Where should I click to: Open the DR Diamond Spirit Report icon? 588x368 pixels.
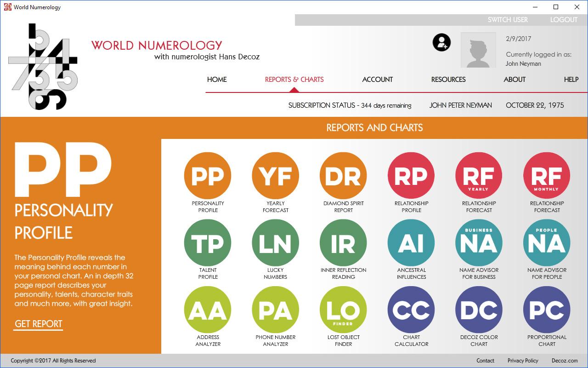click(343, 176)
